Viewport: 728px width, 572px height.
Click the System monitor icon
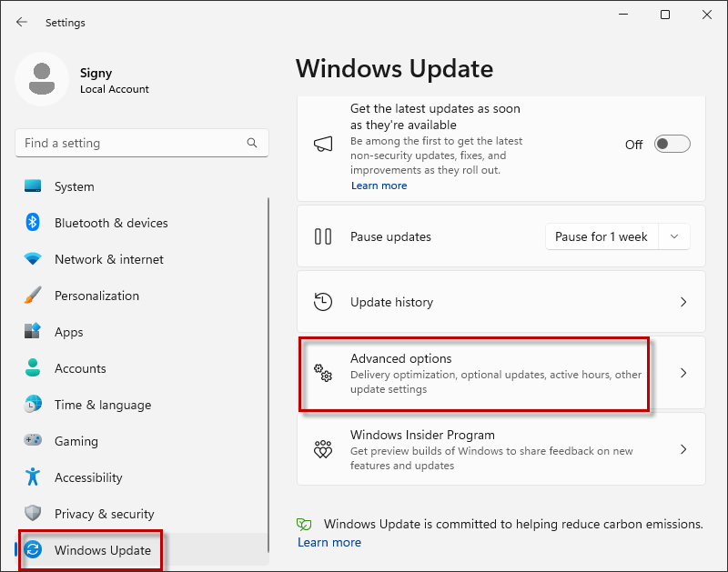pyautogui.click(x=33, y=186)
